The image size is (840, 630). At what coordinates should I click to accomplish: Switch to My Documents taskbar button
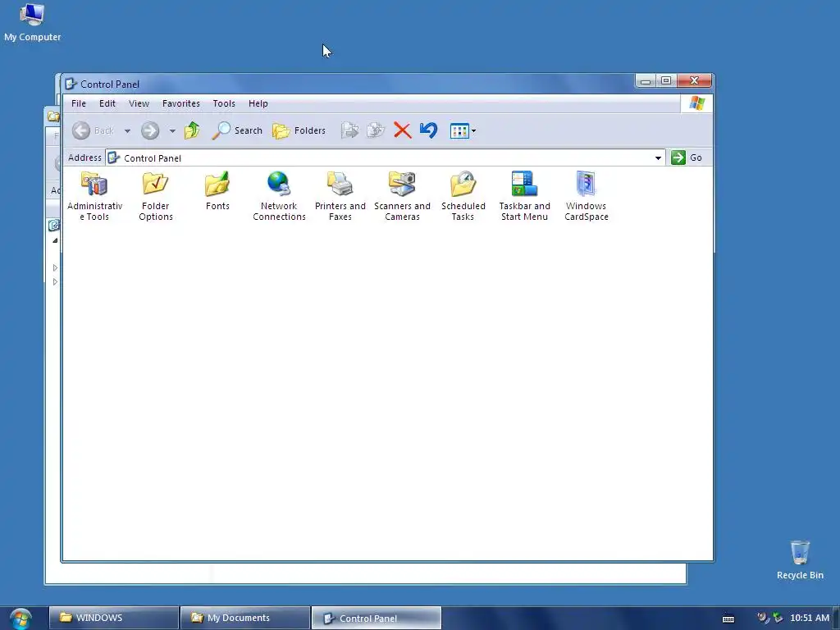245,618
